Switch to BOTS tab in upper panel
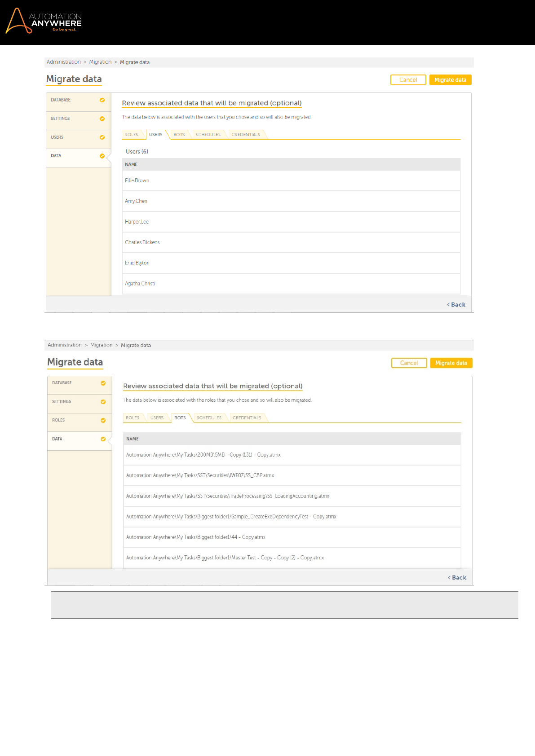This screenshot has height=756, width=535. (x=179, y=135)
